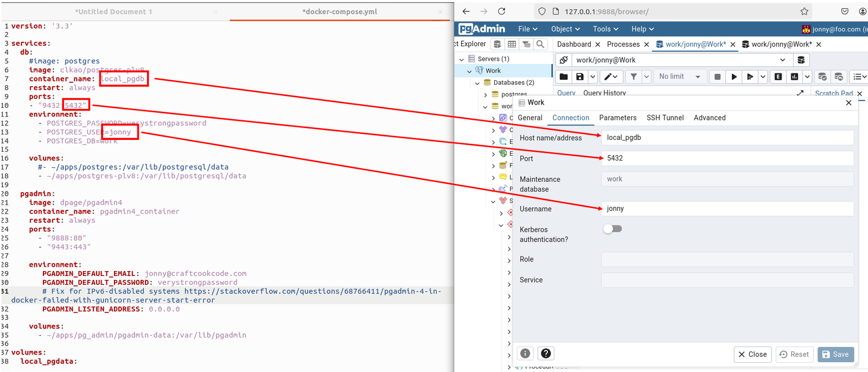
Task: Open the explain options dropdown arrow
Action: pos(807,76)
